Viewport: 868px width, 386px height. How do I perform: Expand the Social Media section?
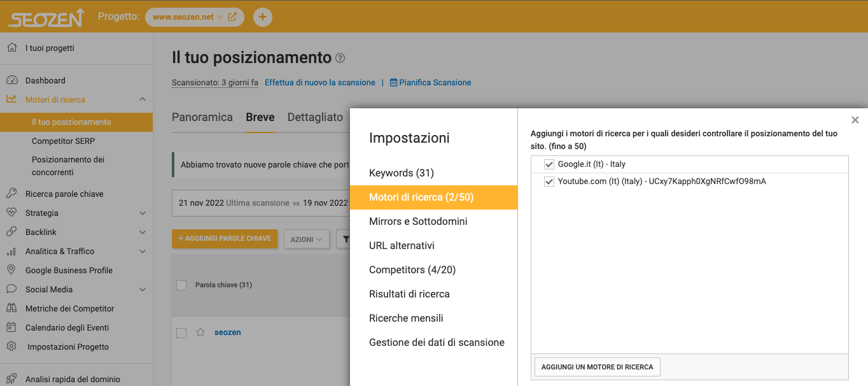[143, 290]
